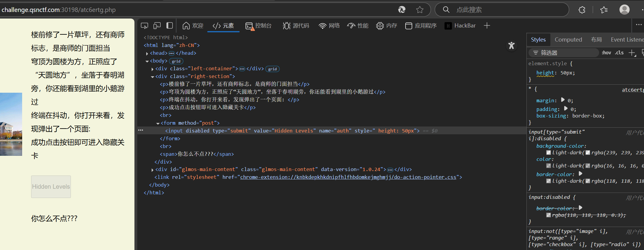Focus the styles filter (筛选器) box
Screen dimensions: 644x250
(564, 53)
